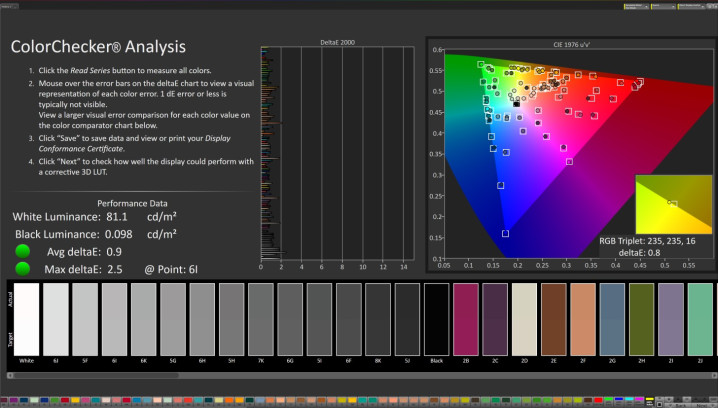Click the 5H mid-gray swatch
718x408 pixels.
point(231,319)
